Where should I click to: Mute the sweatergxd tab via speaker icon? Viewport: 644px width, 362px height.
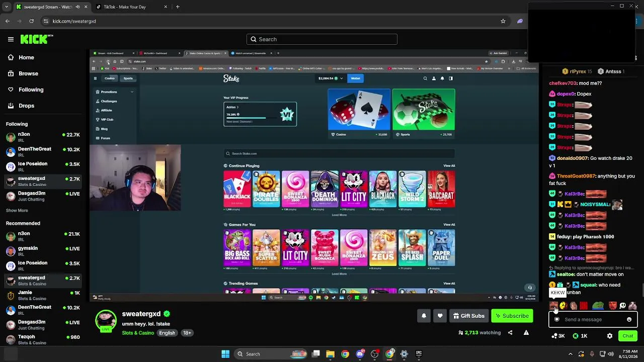[77, 7]
